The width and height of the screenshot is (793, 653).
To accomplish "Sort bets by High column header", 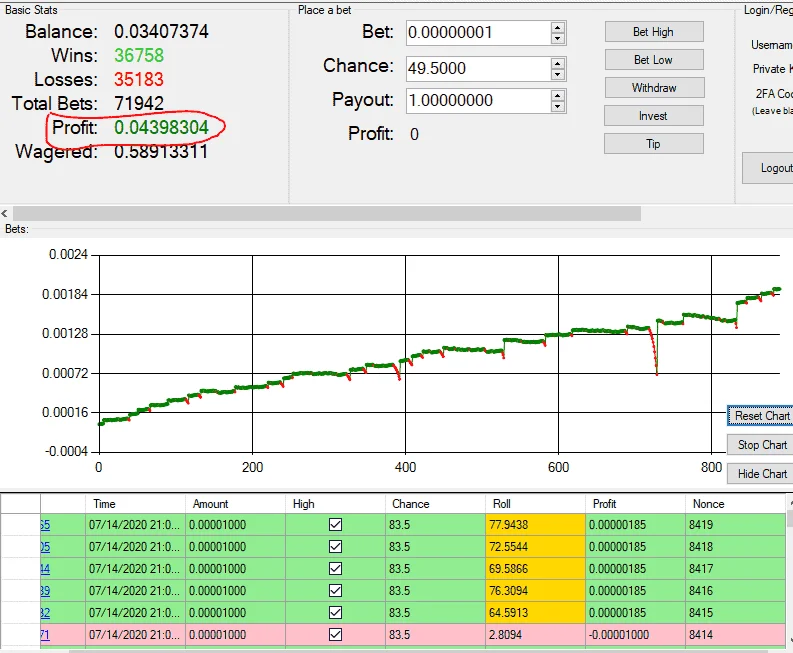I will [335, 504].
